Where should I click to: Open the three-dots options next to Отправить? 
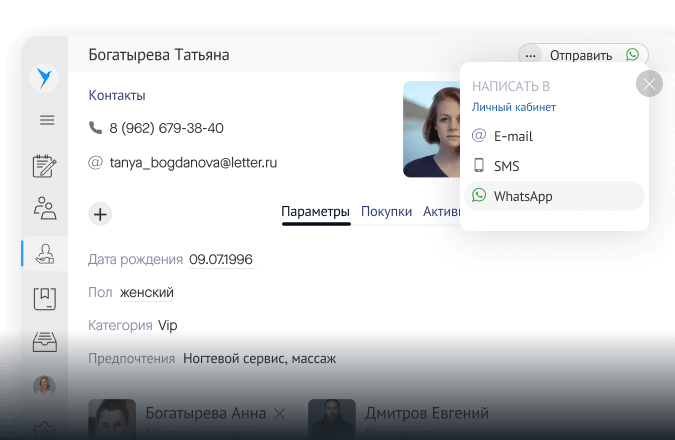pos(530,55)
